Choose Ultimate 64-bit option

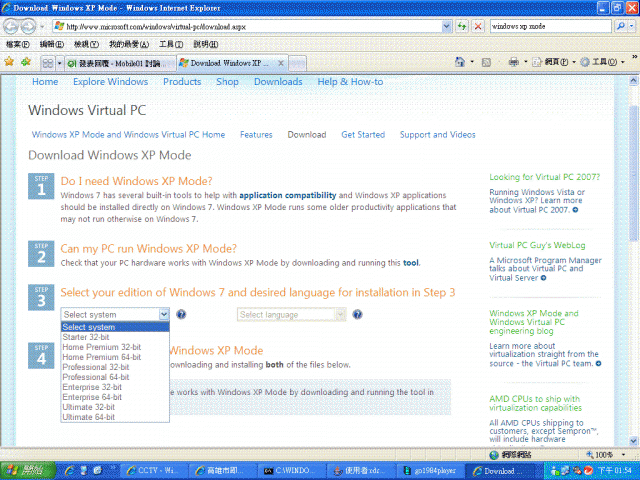115,417
